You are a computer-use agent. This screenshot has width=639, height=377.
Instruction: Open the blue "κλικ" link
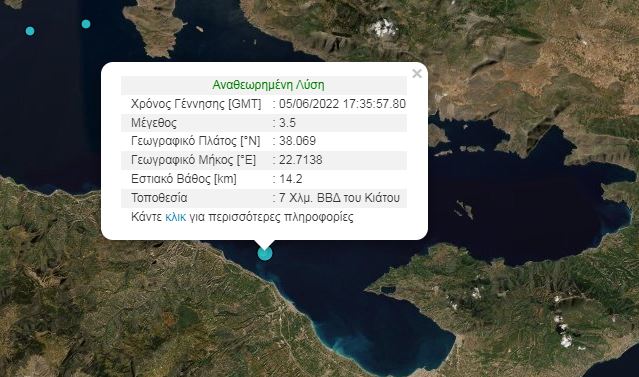pyautogui.click(x=175, y=217)
